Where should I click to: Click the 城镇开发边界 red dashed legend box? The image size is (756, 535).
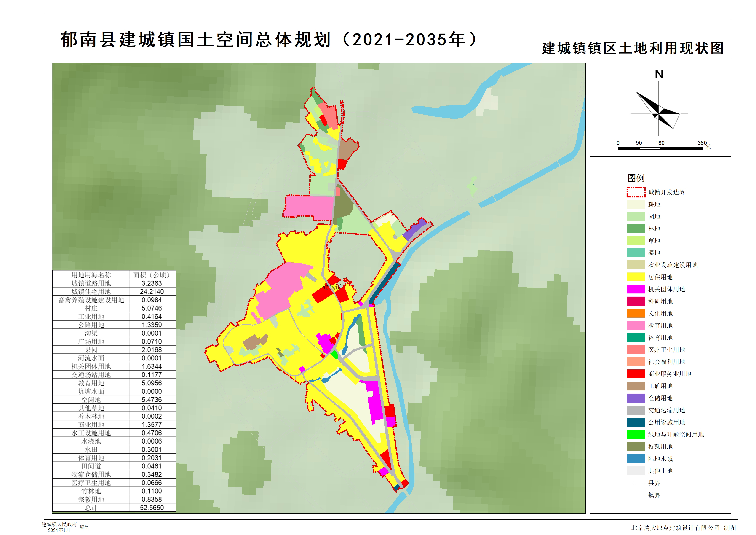point(636,192)
